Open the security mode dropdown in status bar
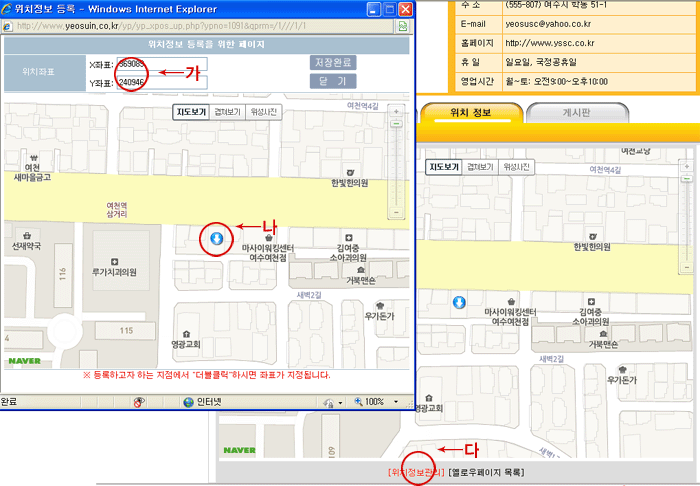Viewport: 700px width, 486px height. [340, 403]
